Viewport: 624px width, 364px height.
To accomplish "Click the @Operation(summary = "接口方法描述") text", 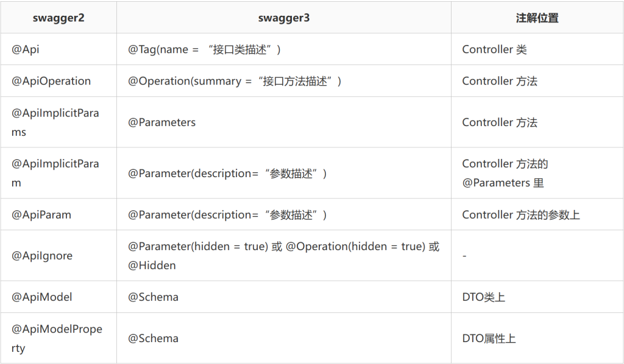I will pos(235,81).
